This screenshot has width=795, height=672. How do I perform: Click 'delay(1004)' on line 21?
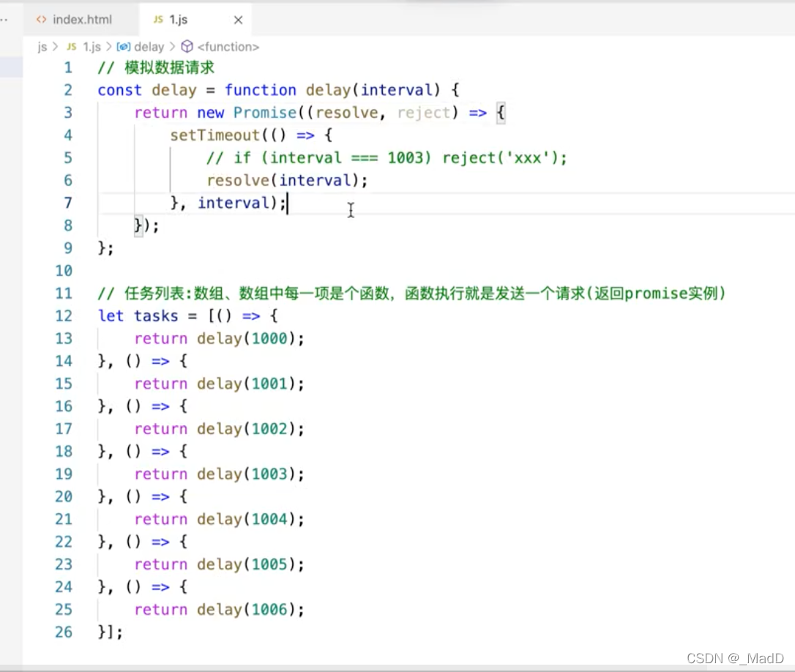pyautogui.click(x=247, y=519)
